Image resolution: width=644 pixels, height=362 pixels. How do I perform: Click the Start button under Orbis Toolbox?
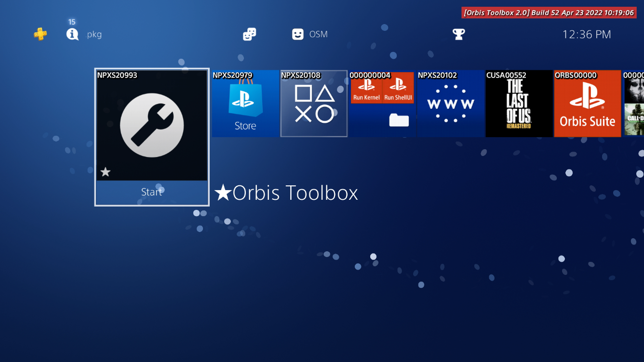pyautogui.click(x=152, y=192)
